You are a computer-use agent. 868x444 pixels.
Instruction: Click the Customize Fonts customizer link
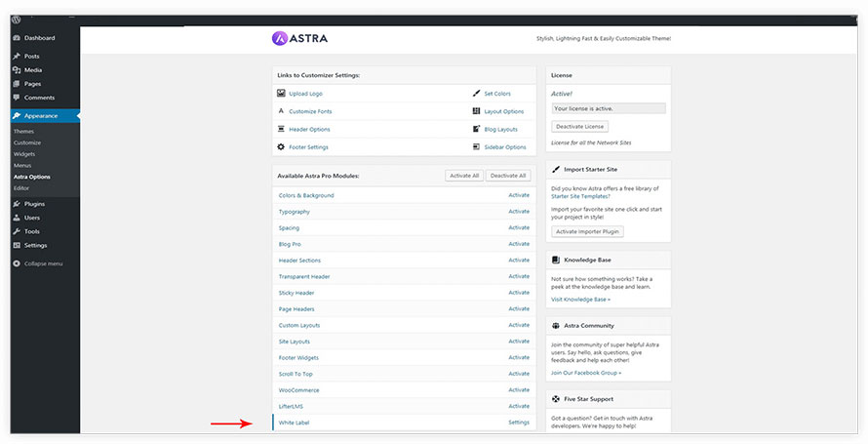pyautogui.click(x=310, y=111)
